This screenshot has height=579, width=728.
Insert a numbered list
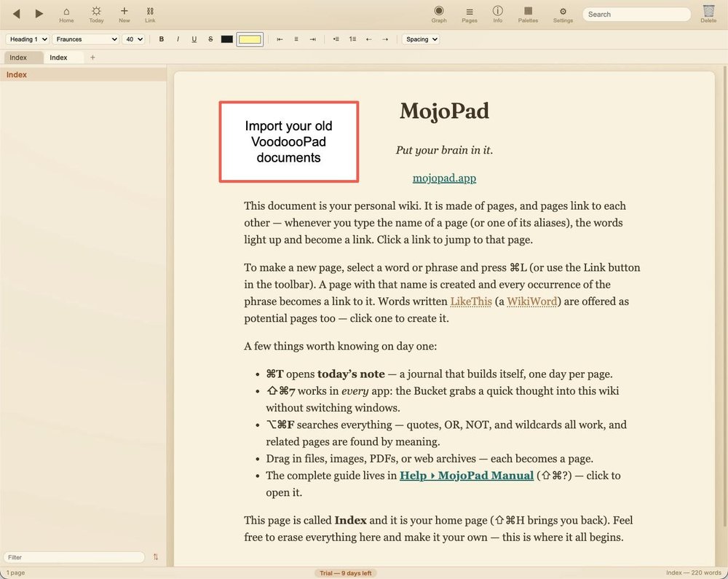click(x=352, y=39)
